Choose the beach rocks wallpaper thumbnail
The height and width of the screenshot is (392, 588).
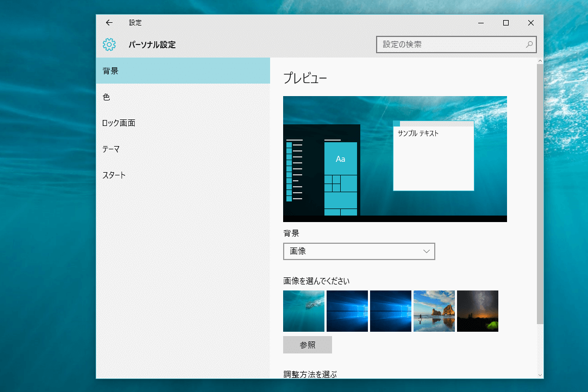click(x=434, y=311)
